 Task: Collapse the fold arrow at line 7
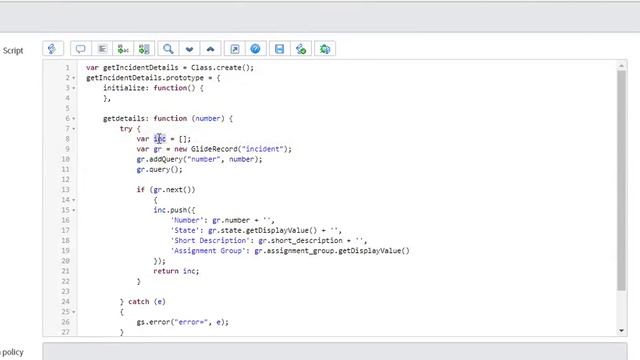(x=74, y=129)
